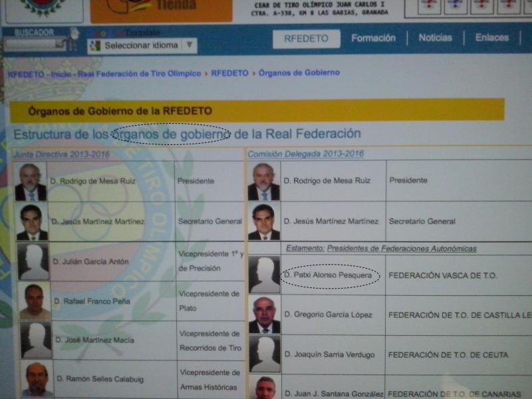This screenshot has height=399, width=532.
Task: Open the Seleccionar idioma dropdown
Action: (x=141, y=46)
